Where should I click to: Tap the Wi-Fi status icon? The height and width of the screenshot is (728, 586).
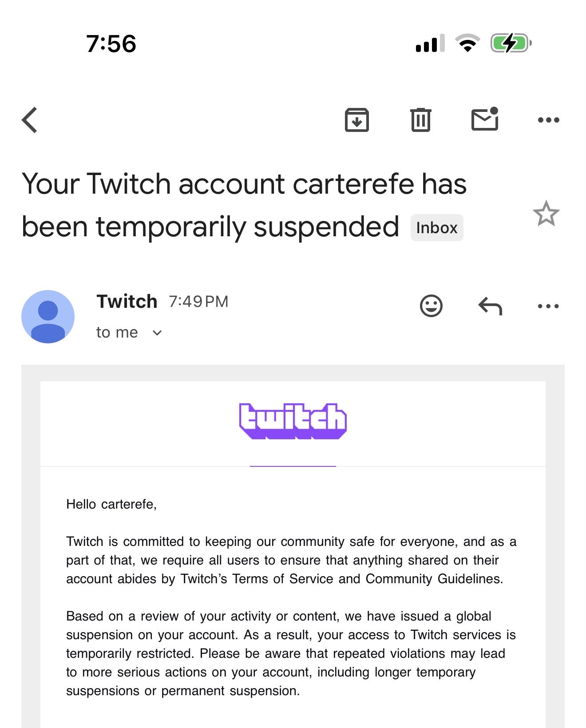coord(467,44)
